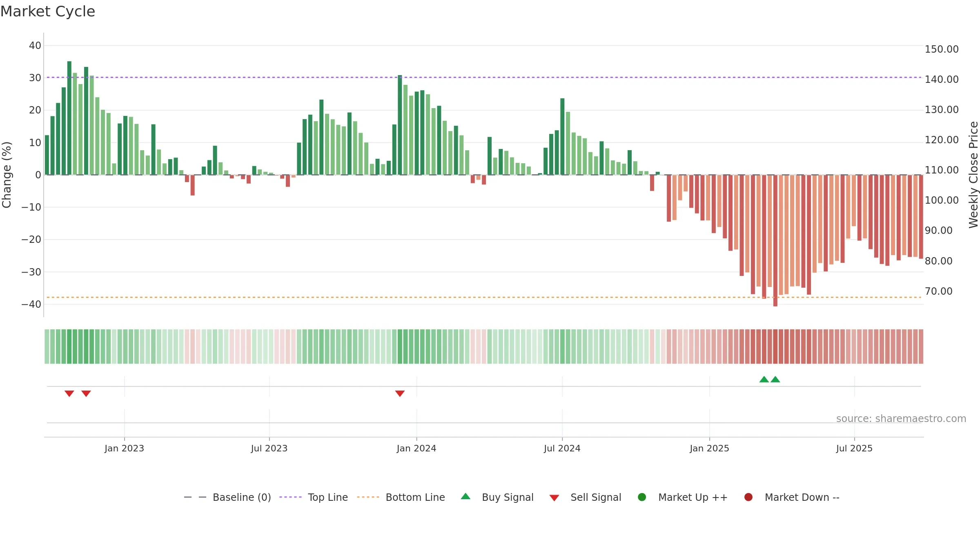Screen dimensions: 980x551
Task: Click the Jan 2025 x-axis label
Action: coord(709,448)
